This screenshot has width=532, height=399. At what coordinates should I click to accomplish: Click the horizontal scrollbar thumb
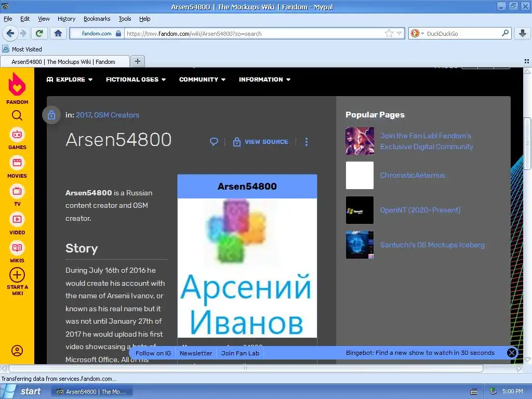246,368
